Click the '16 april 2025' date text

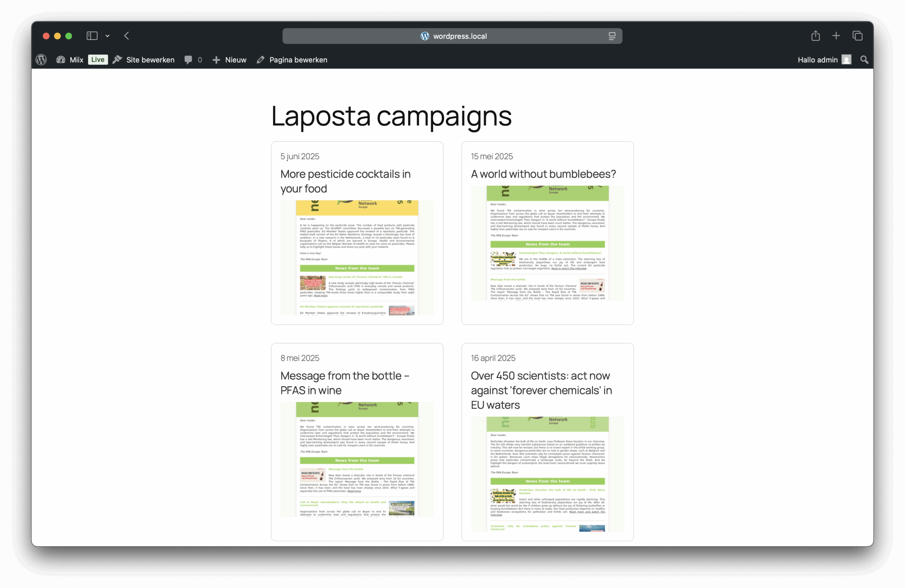pos(493,358)
